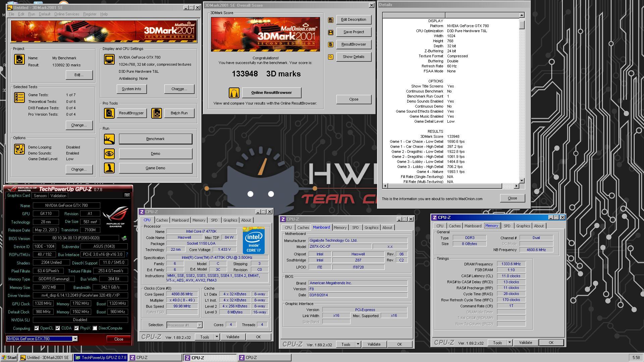Switch to the 3DMark2001 SE taskbar item

click(46, 358)
